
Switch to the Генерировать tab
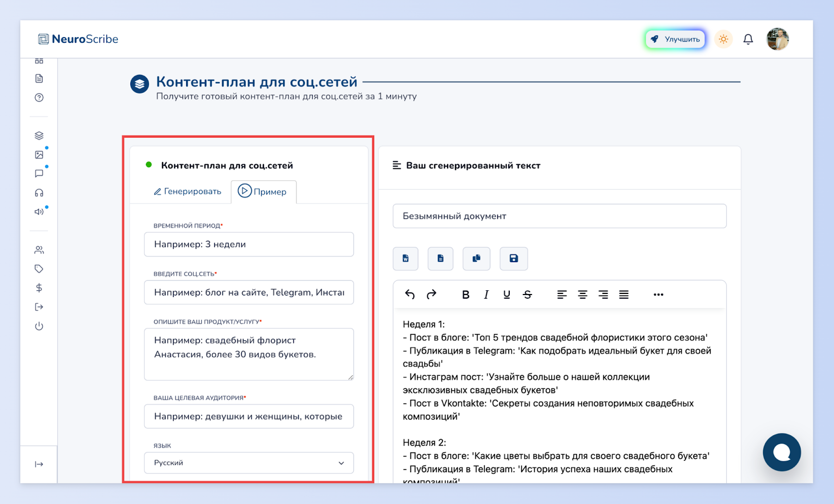coord(188,192)
